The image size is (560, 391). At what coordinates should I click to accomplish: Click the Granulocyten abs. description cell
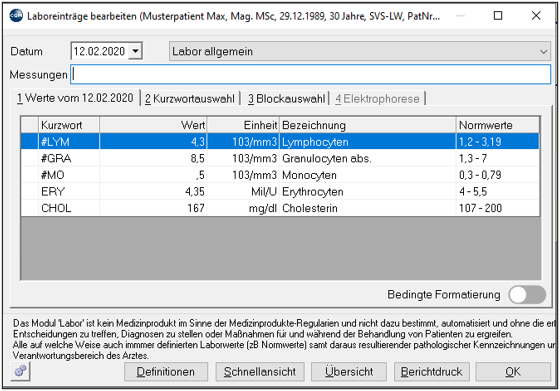368,158
